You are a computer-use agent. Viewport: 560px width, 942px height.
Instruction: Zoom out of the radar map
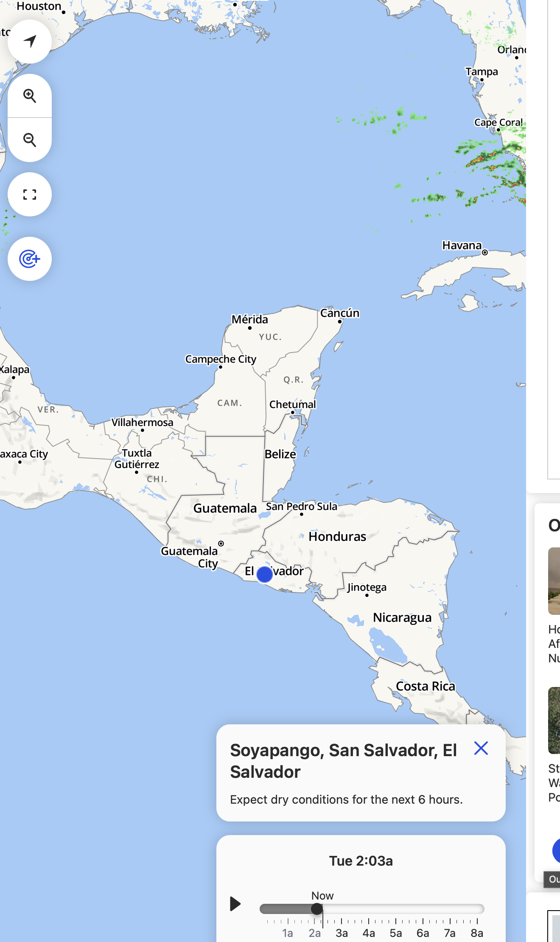pos(30,140)
